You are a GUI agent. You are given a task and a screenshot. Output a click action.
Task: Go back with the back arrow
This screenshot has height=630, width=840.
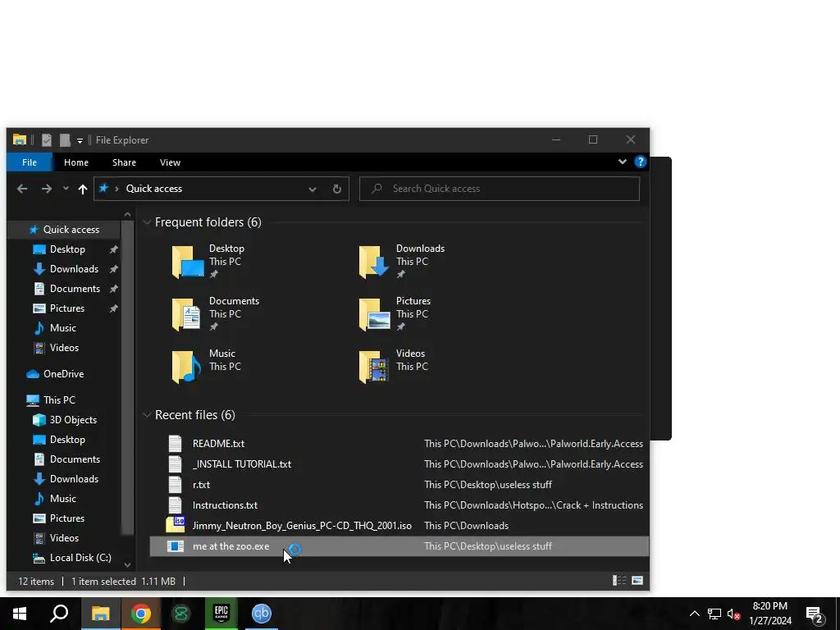point(22,189)
